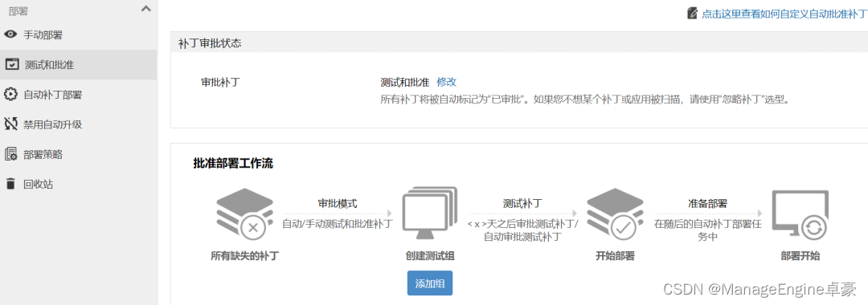
Task: Click the gear icon beside 自动补丁部署
Action: pyautogui.click(x=11, y=95)
